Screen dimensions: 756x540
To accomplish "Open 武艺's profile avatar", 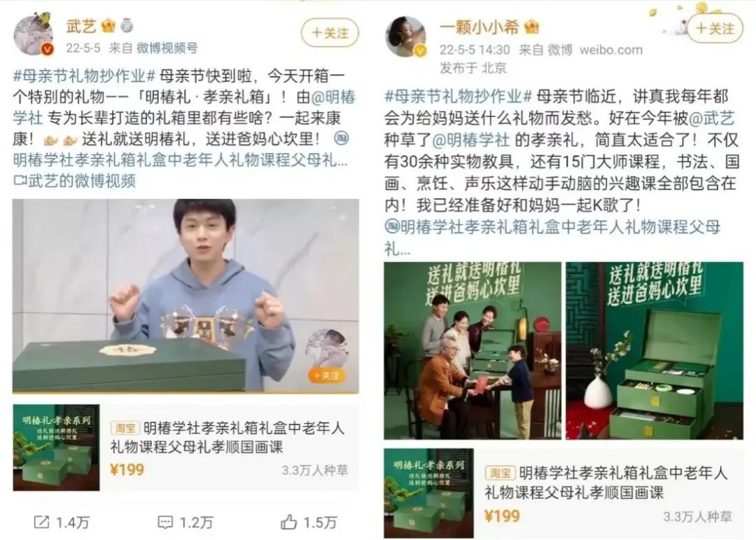I will point(34,35).
